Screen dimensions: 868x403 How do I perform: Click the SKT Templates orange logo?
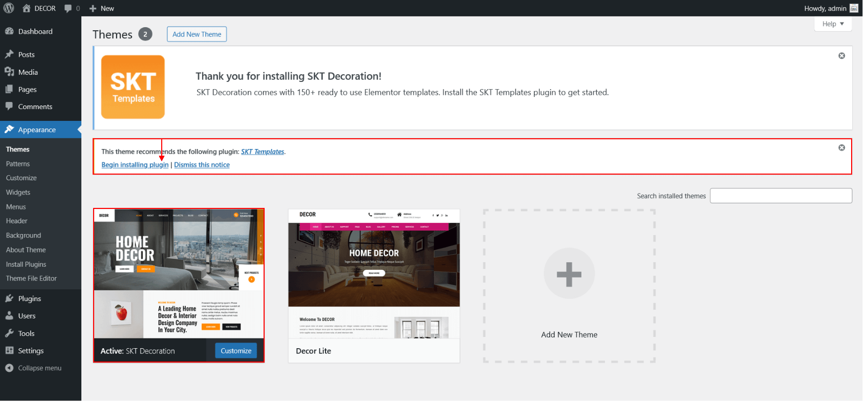133,87
